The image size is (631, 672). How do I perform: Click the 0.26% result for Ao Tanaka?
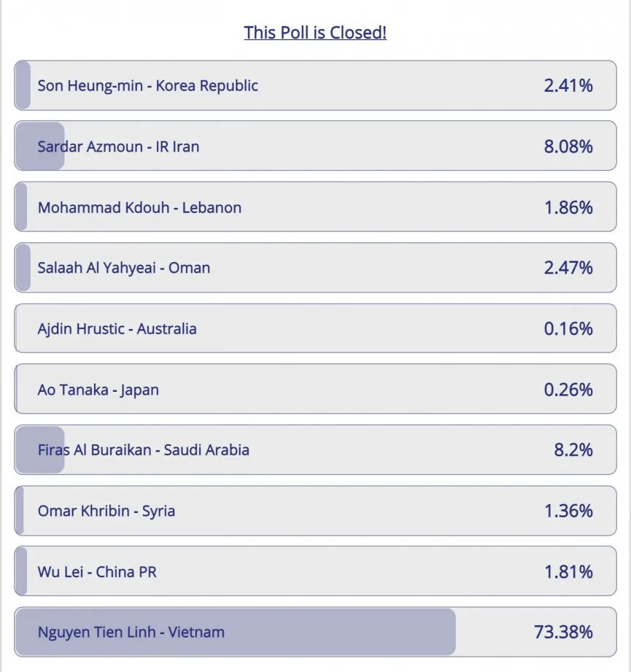coord(568,390)
